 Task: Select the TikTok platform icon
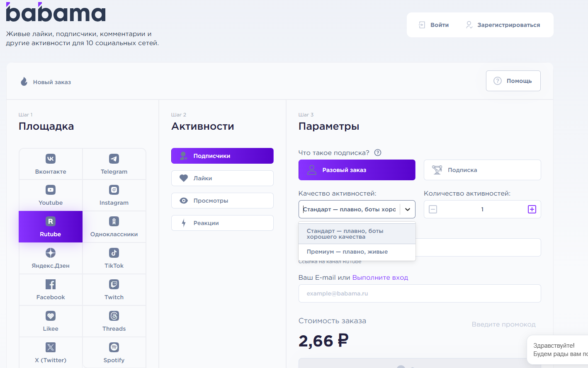(114, 253)
